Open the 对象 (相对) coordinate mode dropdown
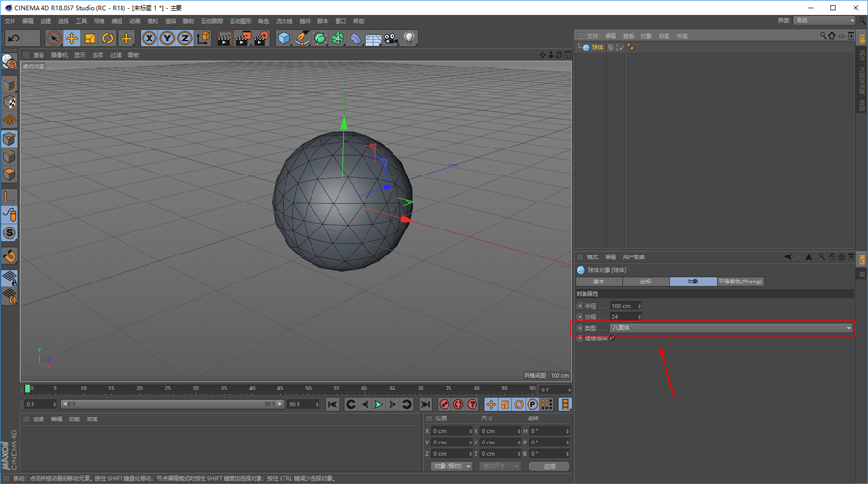 [451, 467]
